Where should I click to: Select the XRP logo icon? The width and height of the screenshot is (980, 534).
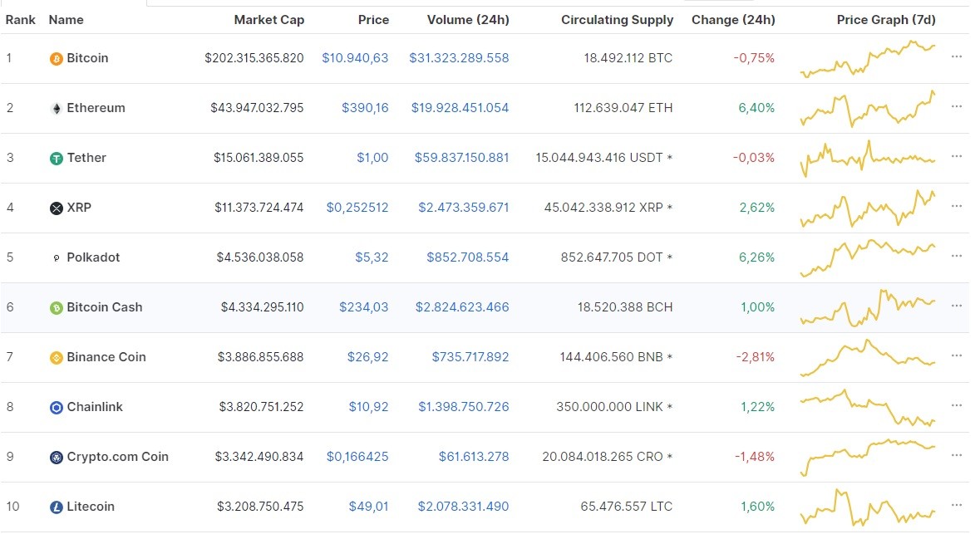[x=56, y=208]
